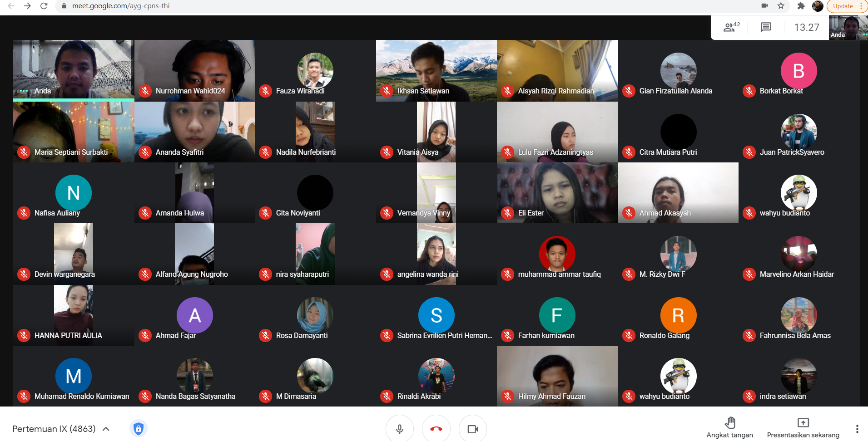Click Borkat Borkat's pink avatar

(x=799, y=71)
